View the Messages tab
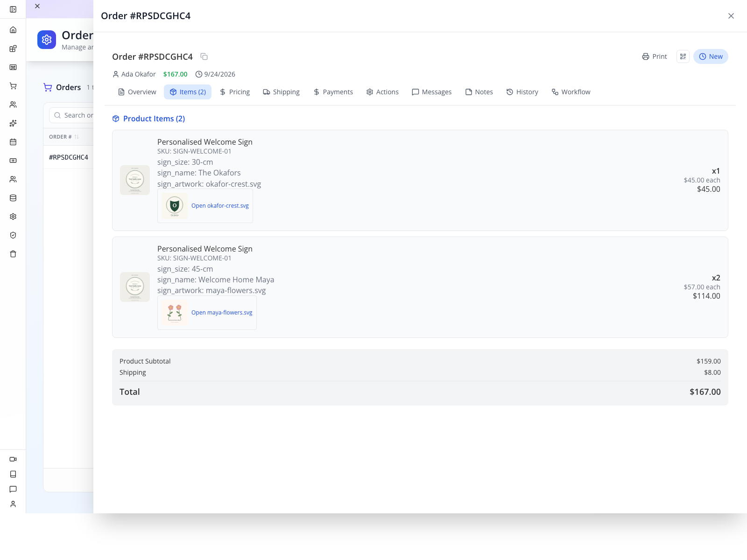747x560 pixels. point(432,92)
